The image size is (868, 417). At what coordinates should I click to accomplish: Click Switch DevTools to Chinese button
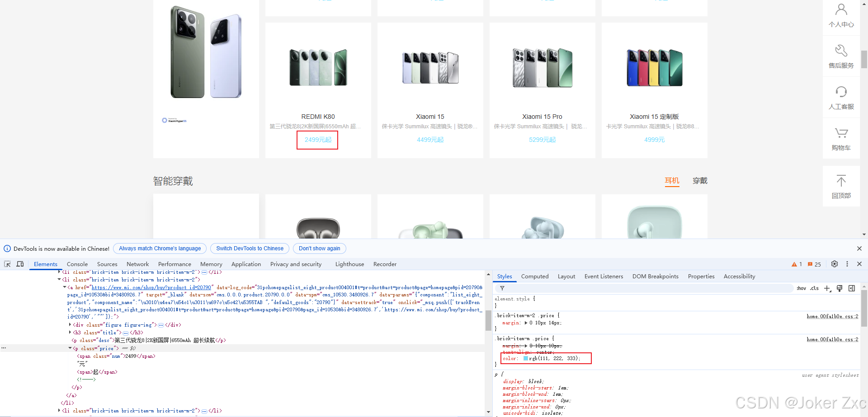(x=250, y=248)
